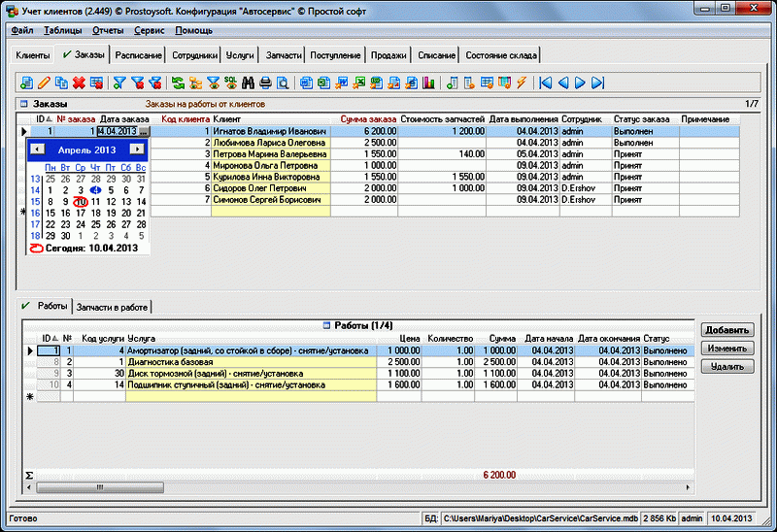Click the green refresh arrows icon
Image resolution: width=777 pixels, height=532 pixels.
(x=178, y=83)
